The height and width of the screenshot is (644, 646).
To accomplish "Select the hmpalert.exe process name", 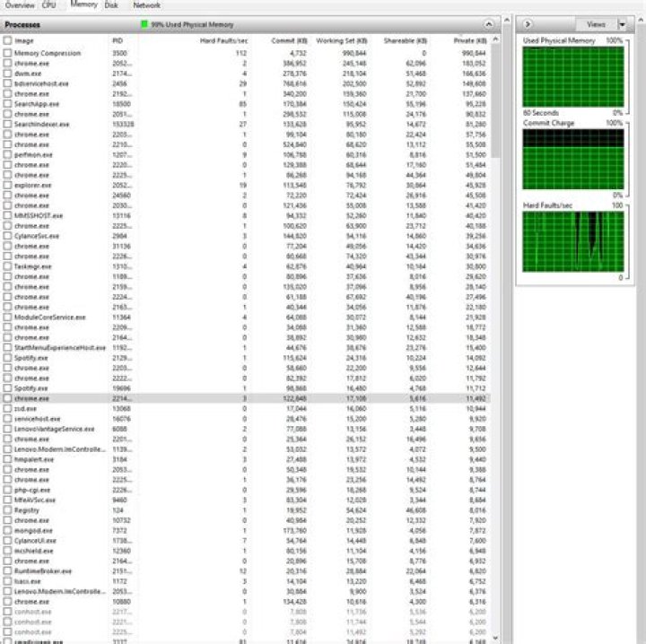I will pyautogui.click(x=34, y=459).
